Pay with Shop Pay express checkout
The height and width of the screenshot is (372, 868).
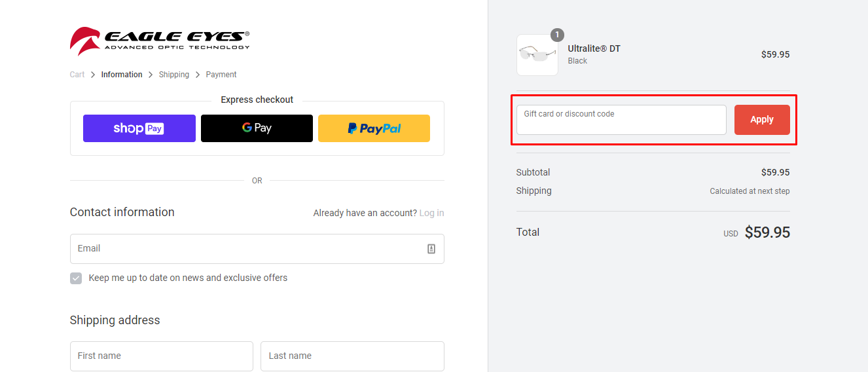[x=139, y=128]
